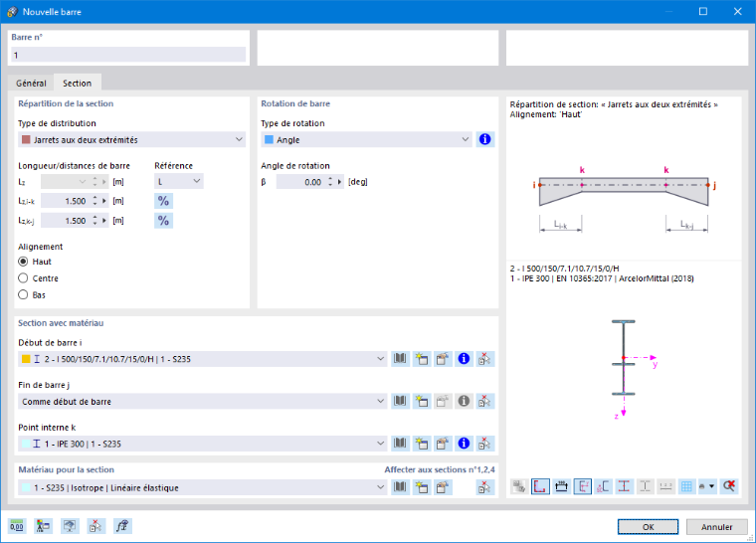Screen dimensions: 756x543
Task: Open arrow menu beside Lz,i-k value
Action: click(x=104, y=201)
